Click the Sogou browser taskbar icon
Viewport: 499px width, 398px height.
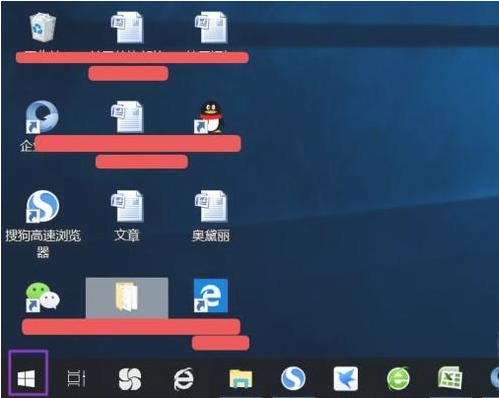pyautogui.click(x=293, y=378)
